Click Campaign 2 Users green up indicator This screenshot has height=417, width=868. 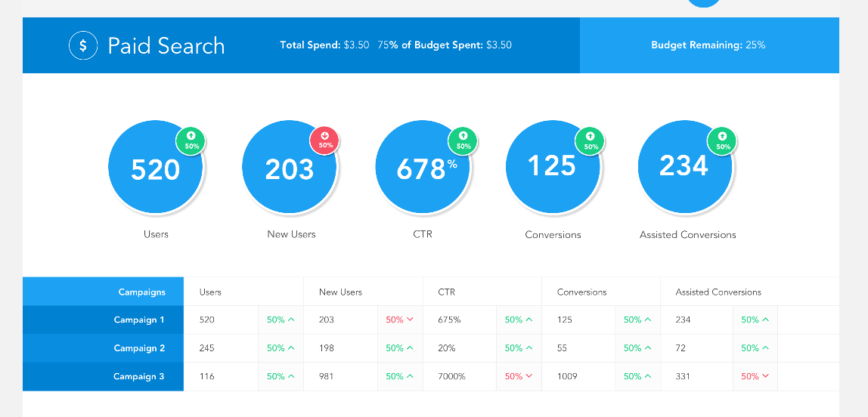coord(281,348)
